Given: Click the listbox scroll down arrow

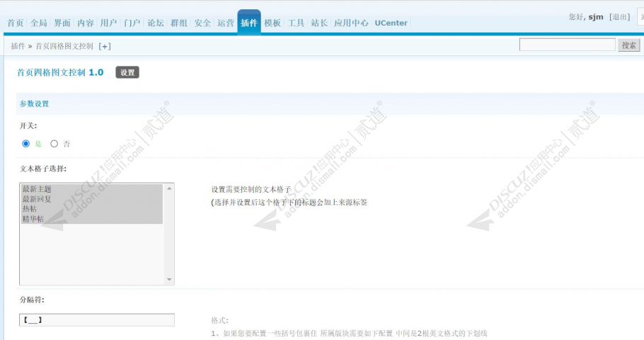Looking at the screenshot, I should (x=169, y=280).
